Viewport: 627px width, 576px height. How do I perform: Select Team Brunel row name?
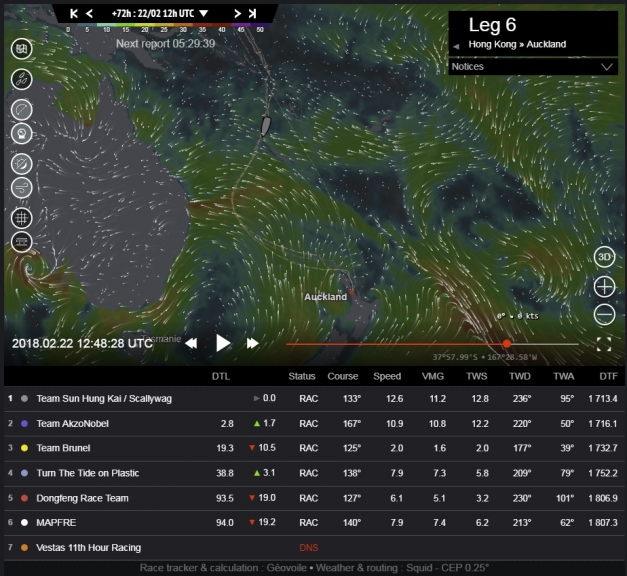[63, 448]
